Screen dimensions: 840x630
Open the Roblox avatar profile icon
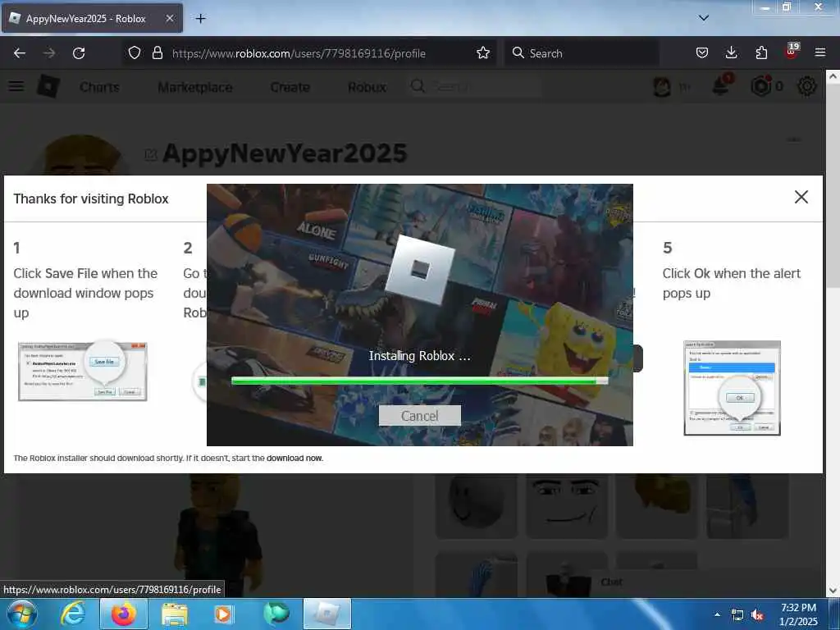click(662, 86)
